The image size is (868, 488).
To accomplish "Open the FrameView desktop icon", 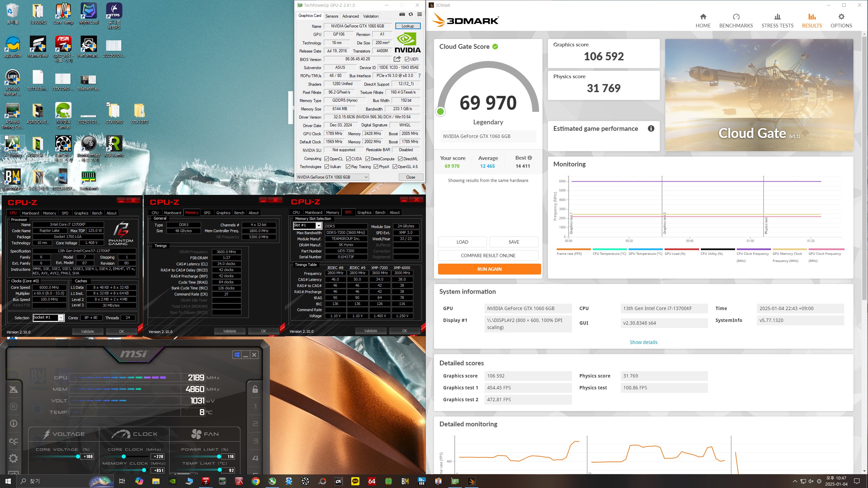I will pos(38,47).
